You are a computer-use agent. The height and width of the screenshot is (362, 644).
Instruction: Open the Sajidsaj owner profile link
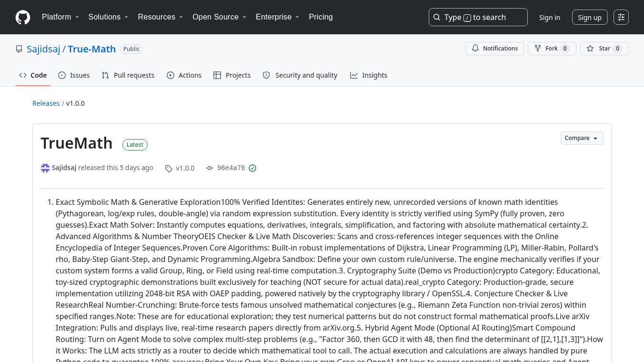tap(43, 49)
